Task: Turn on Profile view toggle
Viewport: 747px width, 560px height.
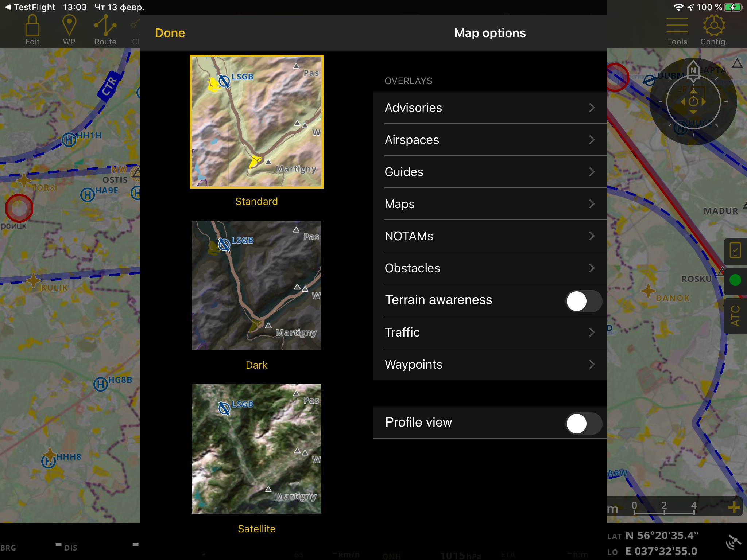Action: (x=583, y=423)
